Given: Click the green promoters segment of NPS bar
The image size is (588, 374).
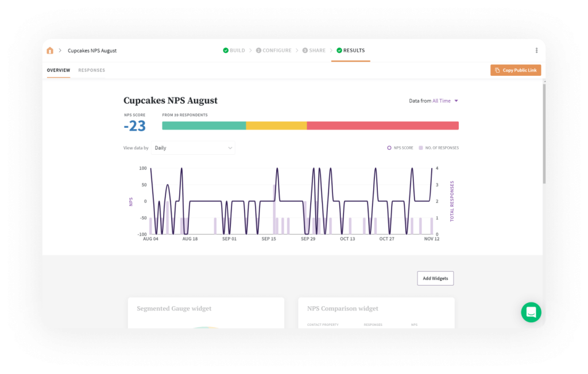Looking at the screenshot, I should (x=204, y=126).
